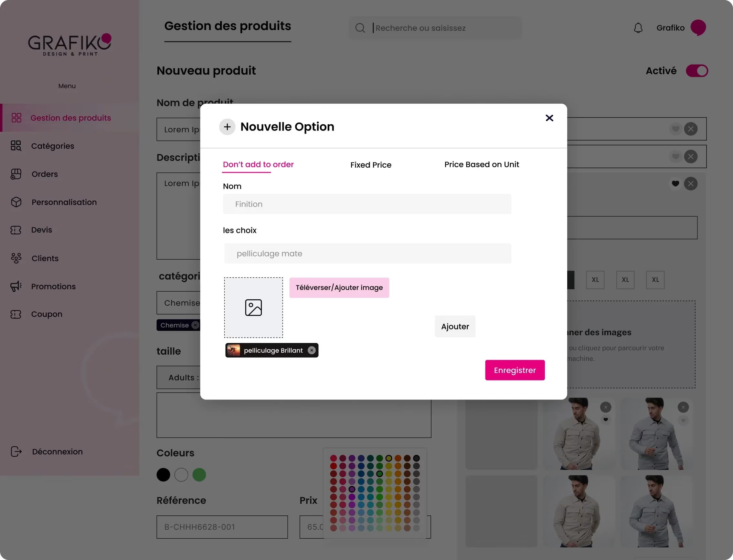Toggle the Activé switch
This screenshot has width=733, height=560.
tap(697, 71)
